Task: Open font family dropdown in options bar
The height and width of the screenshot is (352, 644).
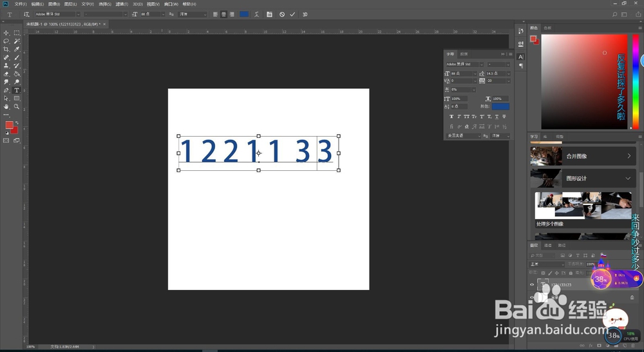Action: (x=78, y=14)
